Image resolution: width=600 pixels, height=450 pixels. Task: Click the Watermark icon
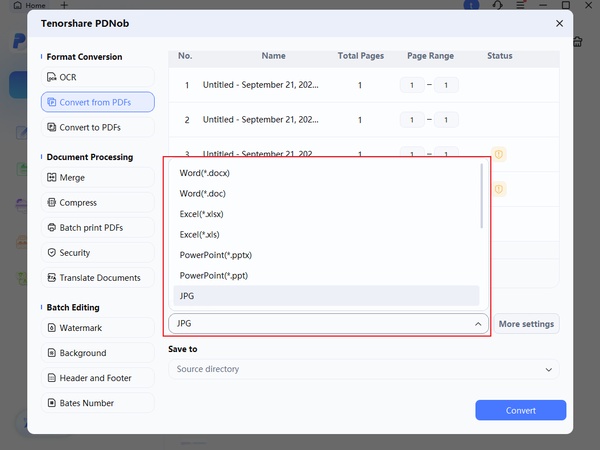52,328
